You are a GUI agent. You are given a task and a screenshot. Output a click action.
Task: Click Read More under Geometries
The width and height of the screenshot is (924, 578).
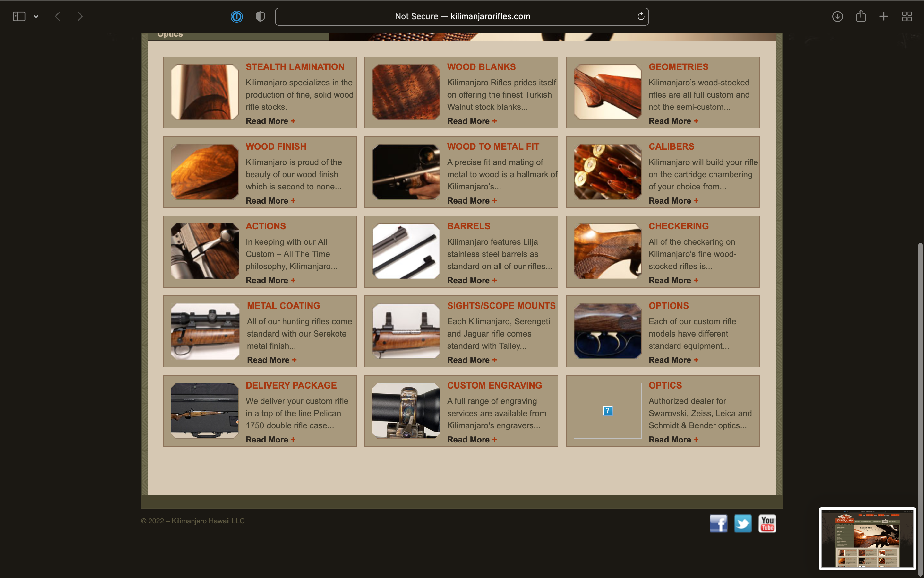(673, 121)
